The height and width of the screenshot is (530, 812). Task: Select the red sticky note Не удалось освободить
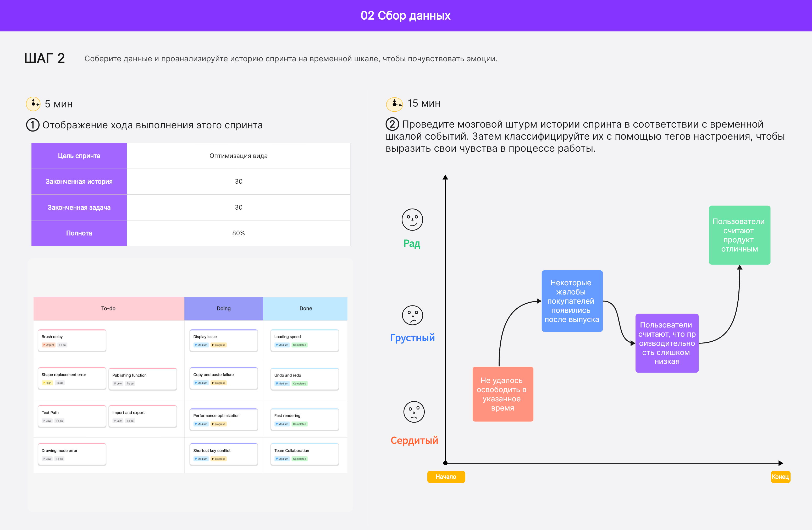[x=502, y=394]
